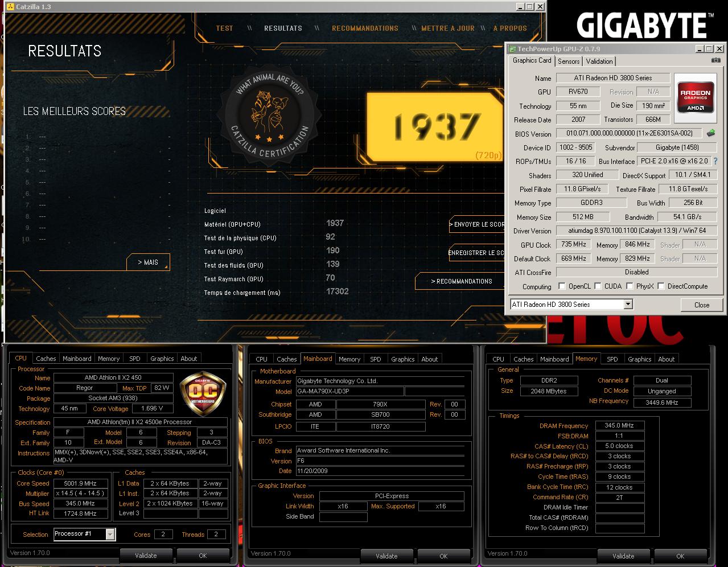Click the Catzilla title bar cat icon
Image resolution: width=728 pixels, height=567 pixels.
coord(10,7)
